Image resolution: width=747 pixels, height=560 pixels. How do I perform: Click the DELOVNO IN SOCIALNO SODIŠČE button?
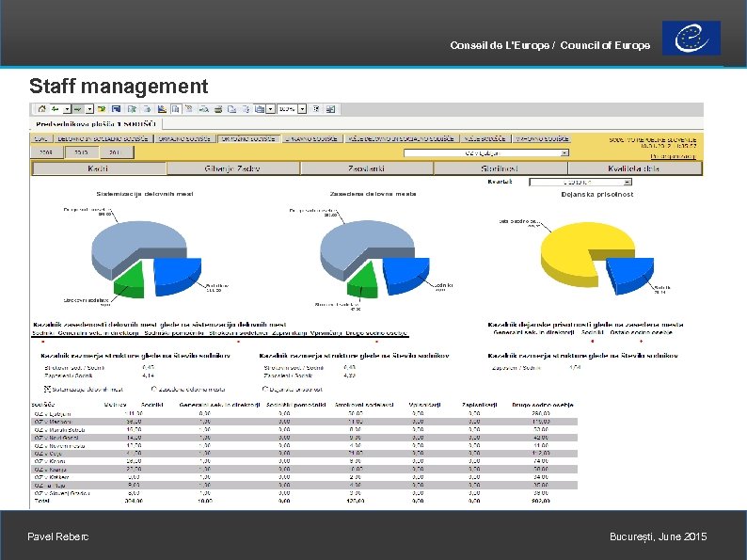(x=103, y=138)
